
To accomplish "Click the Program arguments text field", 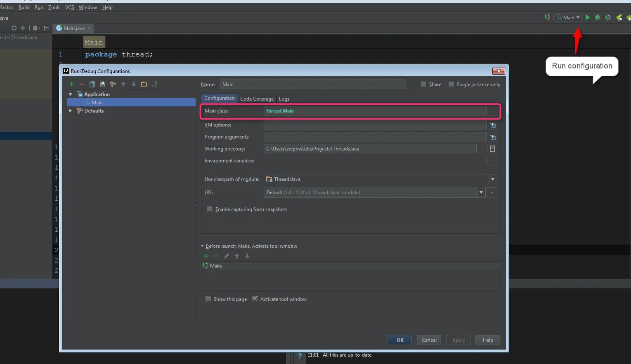I will (375, 137).
